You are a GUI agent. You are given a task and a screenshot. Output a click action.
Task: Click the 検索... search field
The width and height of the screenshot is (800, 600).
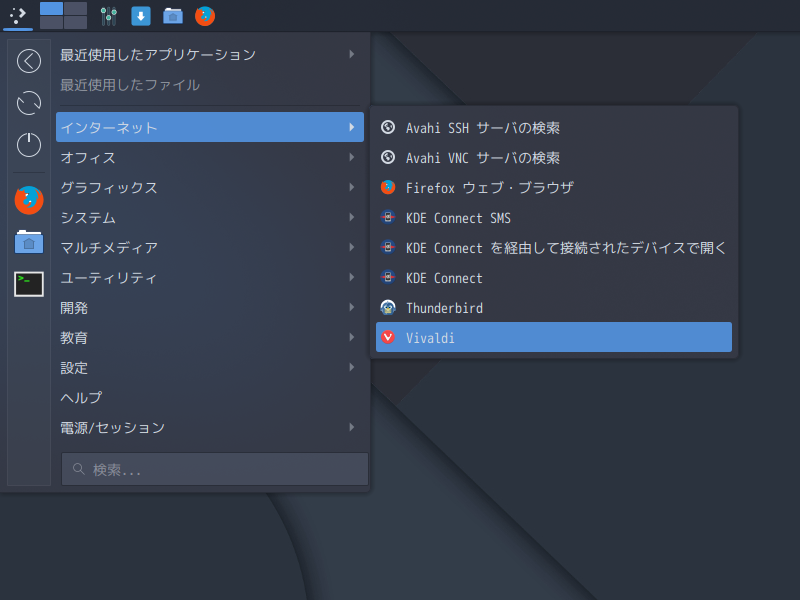point(215,469)
